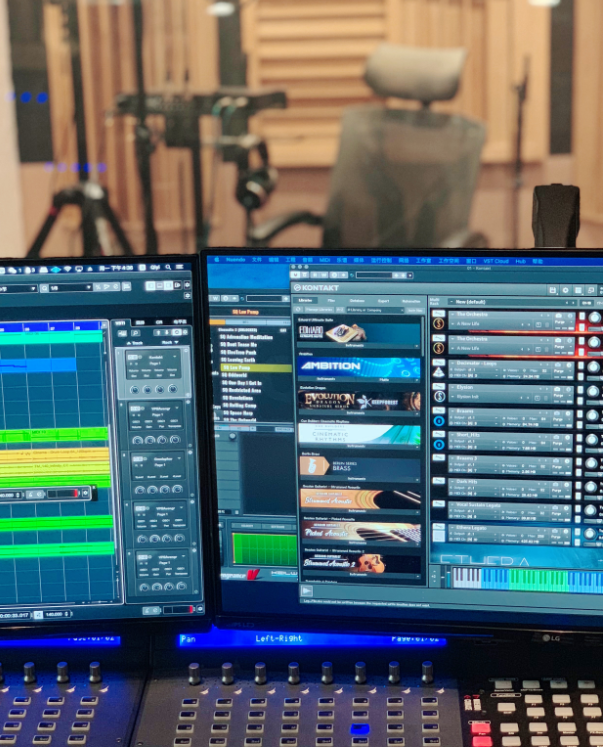Screen dimensions: 603x747
Task: Click first The Orchestra round logo icon
Action: point(439,324)
